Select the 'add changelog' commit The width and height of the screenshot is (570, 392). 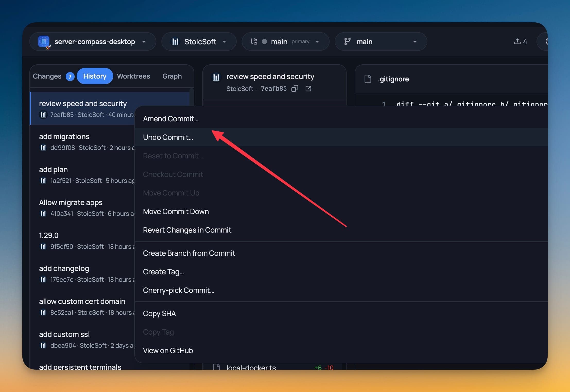tap(82, 273)
